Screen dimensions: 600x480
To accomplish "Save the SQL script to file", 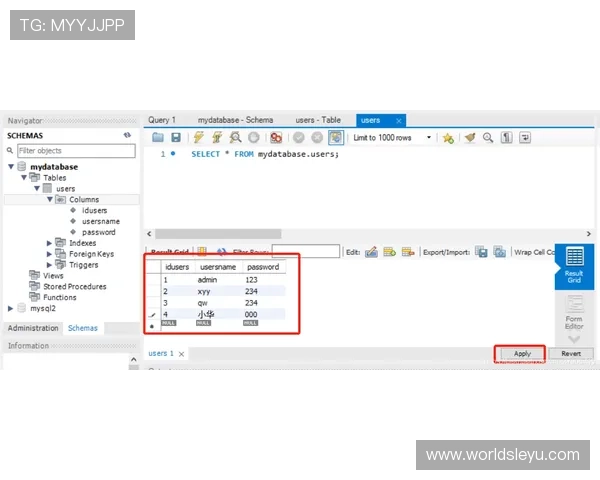I will click(176, 138).
